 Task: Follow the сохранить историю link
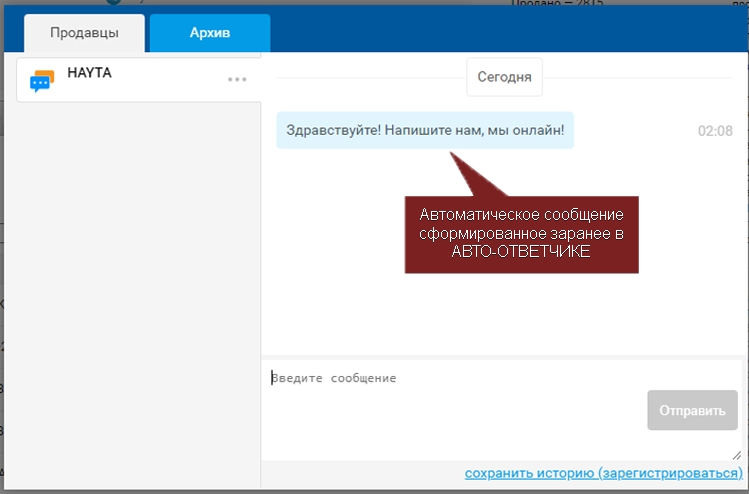pos(529,473)
